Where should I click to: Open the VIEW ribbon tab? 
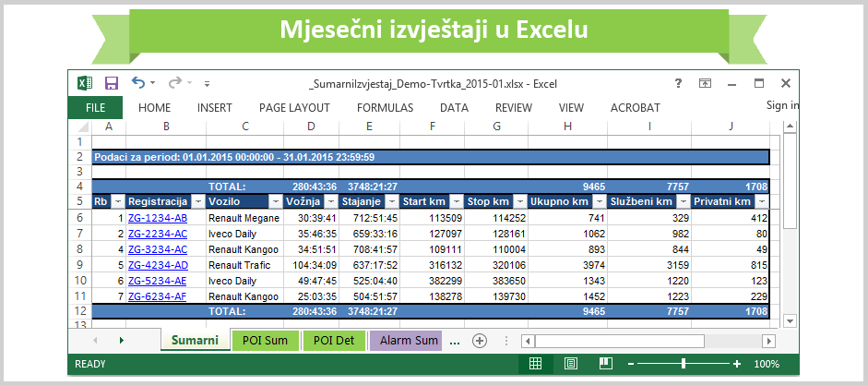(571, 108)
